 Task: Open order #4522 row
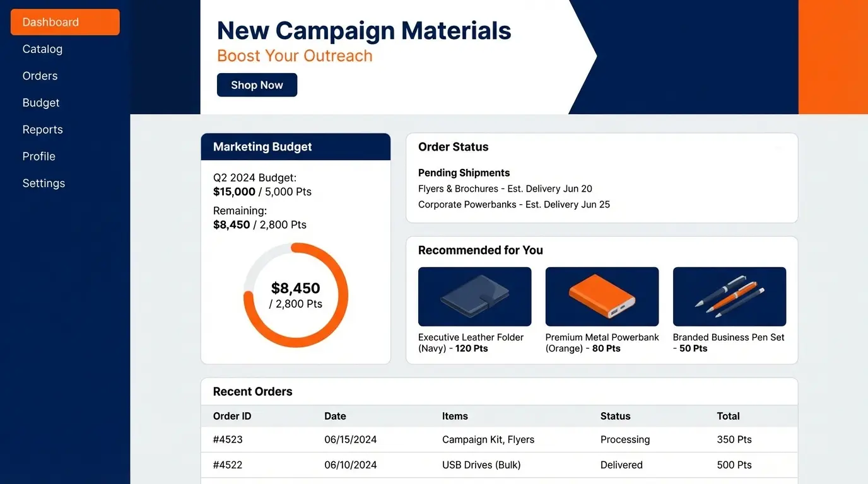tap(499, 465)
